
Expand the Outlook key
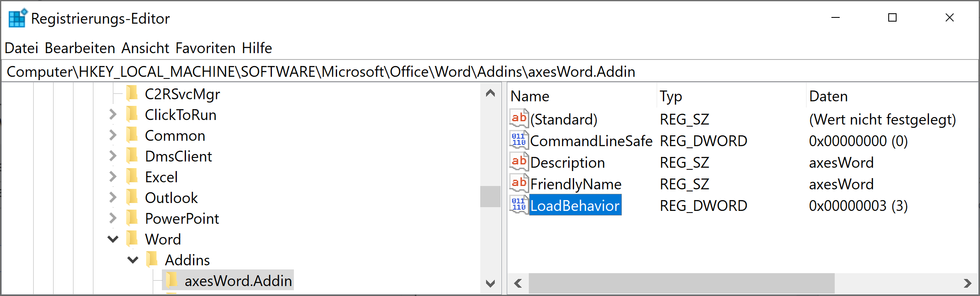112,198
